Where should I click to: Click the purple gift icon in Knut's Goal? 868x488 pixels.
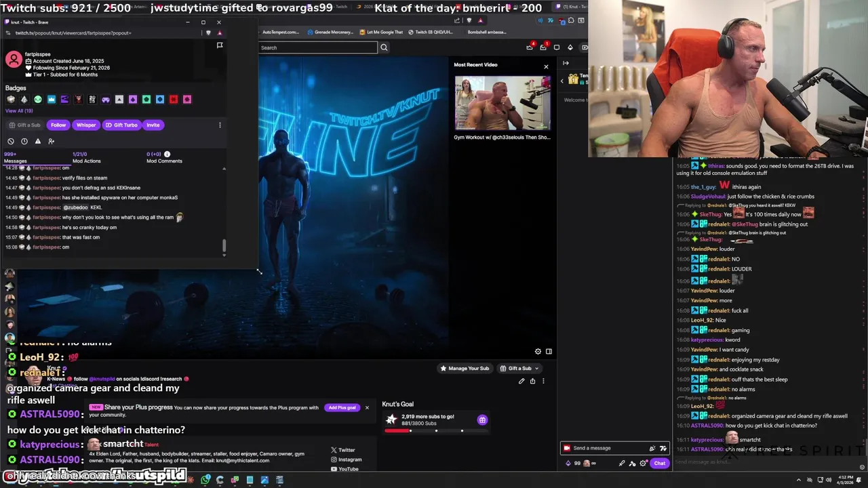(x=482, y=420)
